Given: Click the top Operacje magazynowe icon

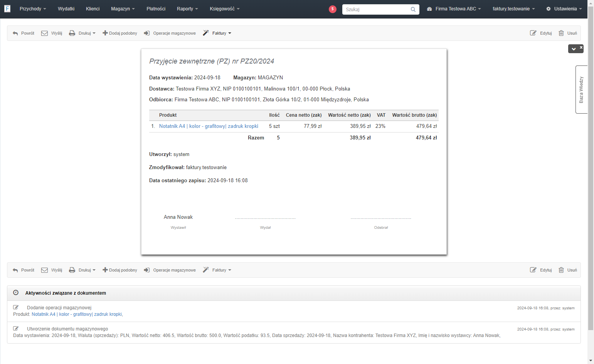Looking at the screenshot, I should [x=147, y=33].
